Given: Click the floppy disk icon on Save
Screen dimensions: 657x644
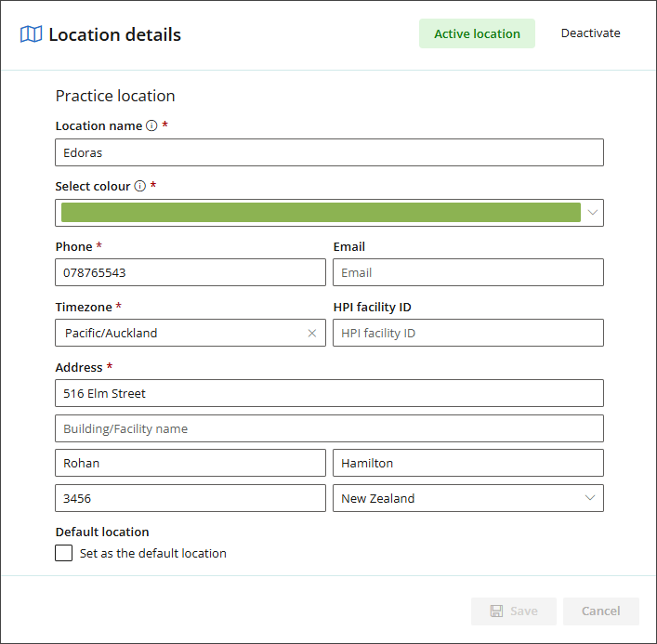Looking at the screenshot, I should tap(497, 611).
